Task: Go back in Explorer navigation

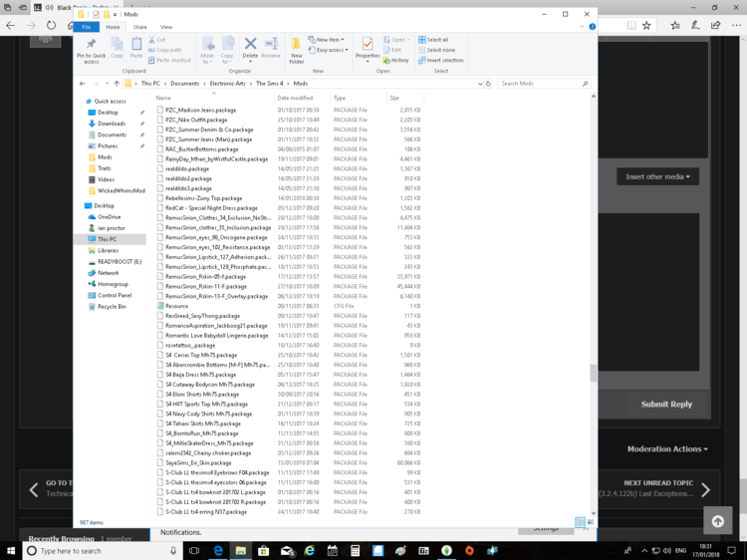Action: pos(83,84)
